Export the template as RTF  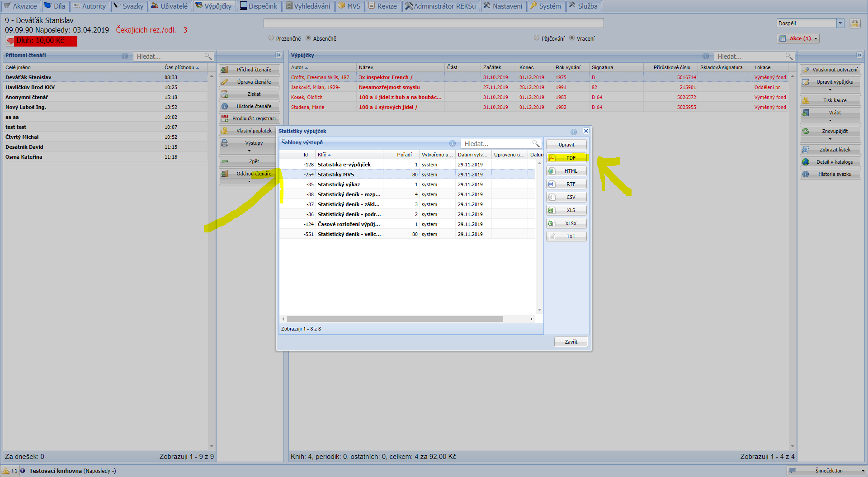tap(566, 184)
